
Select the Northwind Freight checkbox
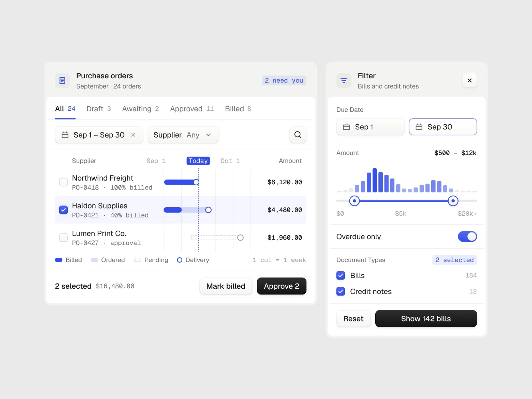click(x=63, y=182)
